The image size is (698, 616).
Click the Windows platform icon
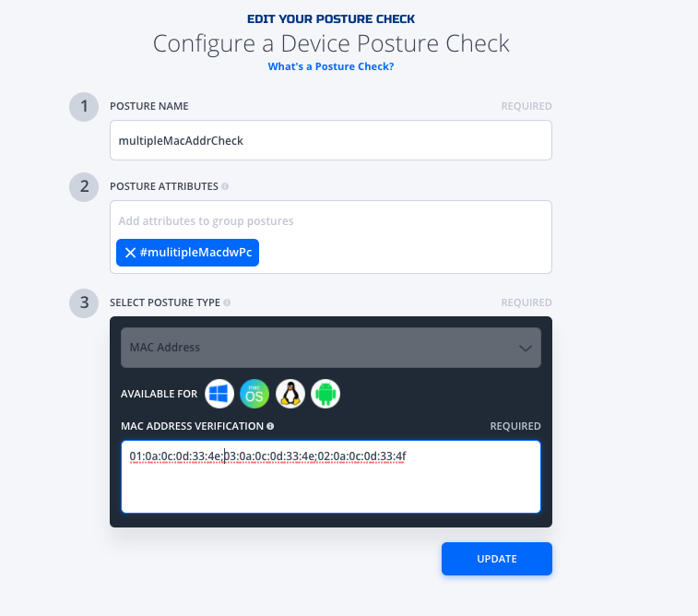pos(219,394)
